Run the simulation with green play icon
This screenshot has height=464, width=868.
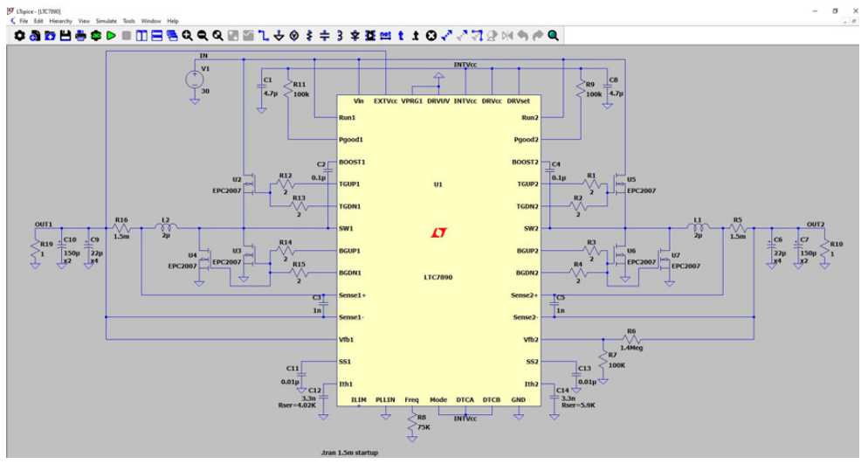(x=111, y=36)
